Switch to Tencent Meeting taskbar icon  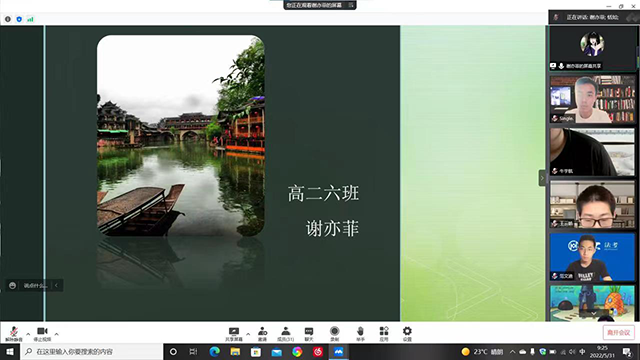338,351
